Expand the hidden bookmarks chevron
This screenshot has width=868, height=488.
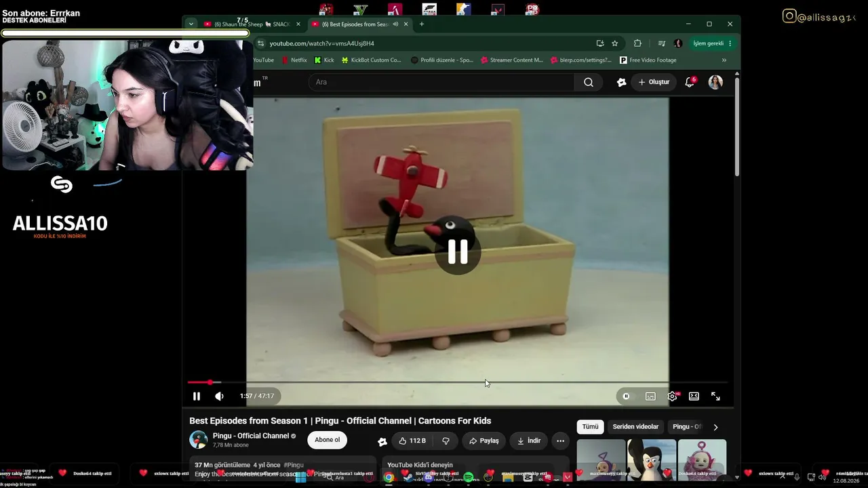click(x=724, y=60)
